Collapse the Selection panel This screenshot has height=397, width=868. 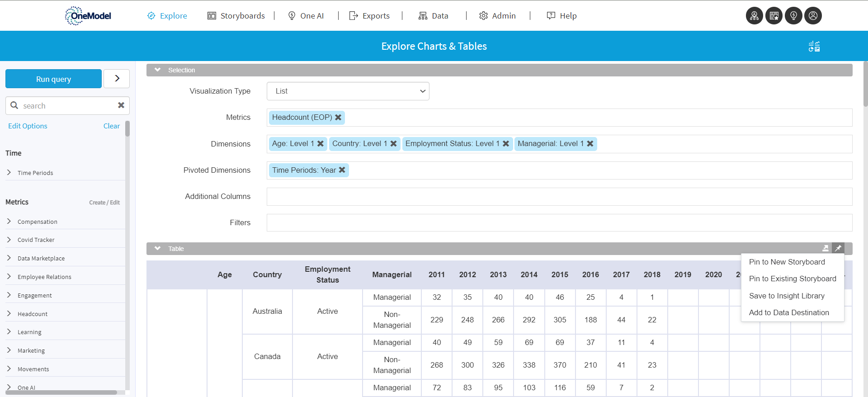158,70
